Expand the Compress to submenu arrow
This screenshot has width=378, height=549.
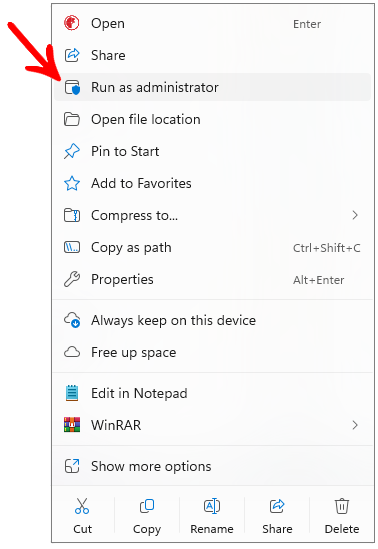click(x=355, y=215)
